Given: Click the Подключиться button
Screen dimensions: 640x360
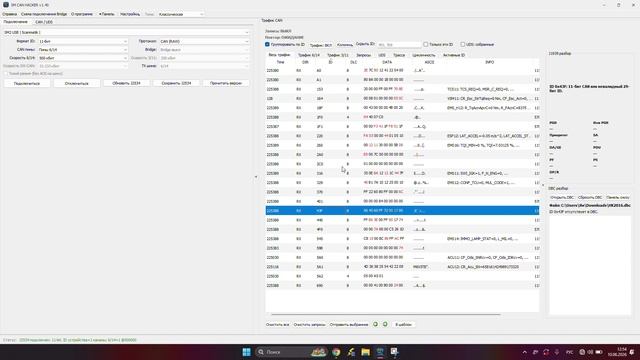Looking at the screenshot, I should (27, 83).
